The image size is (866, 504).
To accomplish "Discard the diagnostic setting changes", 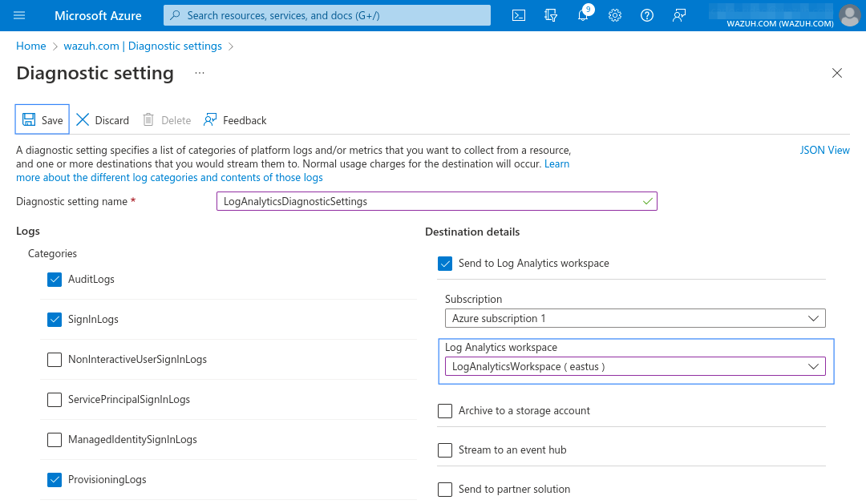I will point(103,119).
